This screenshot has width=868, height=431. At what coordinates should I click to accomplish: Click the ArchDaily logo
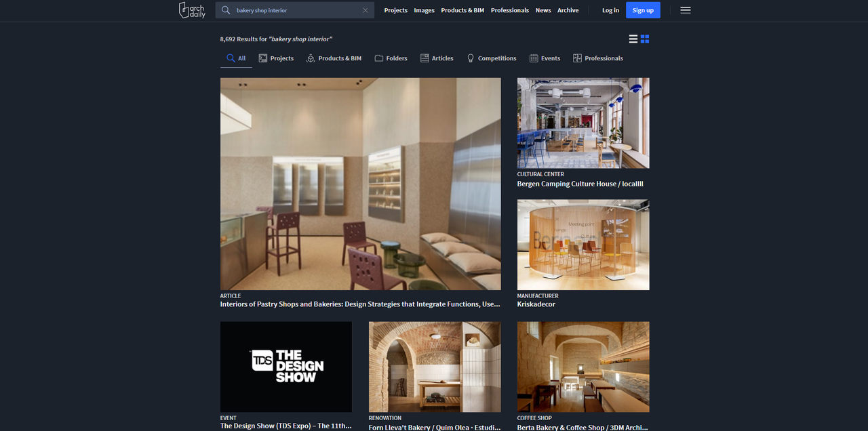click(192, 10)
